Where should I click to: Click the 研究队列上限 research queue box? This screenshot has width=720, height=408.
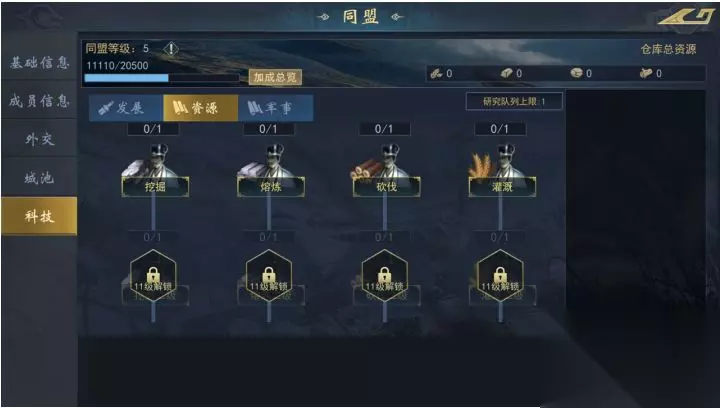(514, 101)
